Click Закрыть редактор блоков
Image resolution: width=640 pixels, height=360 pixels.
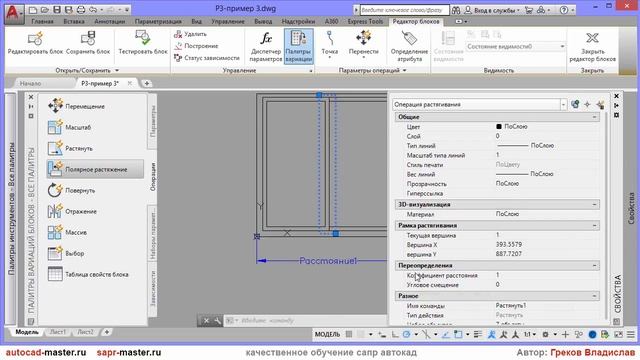(592, 47)
